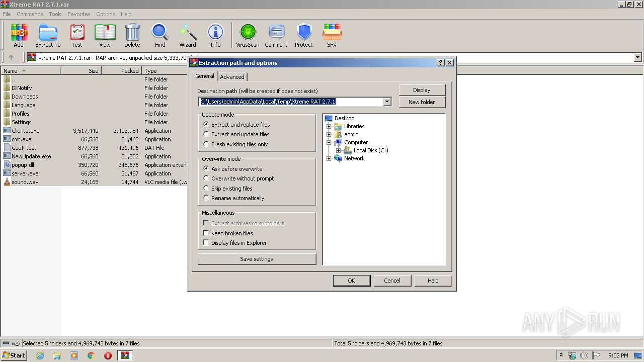Confirm extraction with OK button
Screen dimensions: 644x362
(x=351, y=281)
